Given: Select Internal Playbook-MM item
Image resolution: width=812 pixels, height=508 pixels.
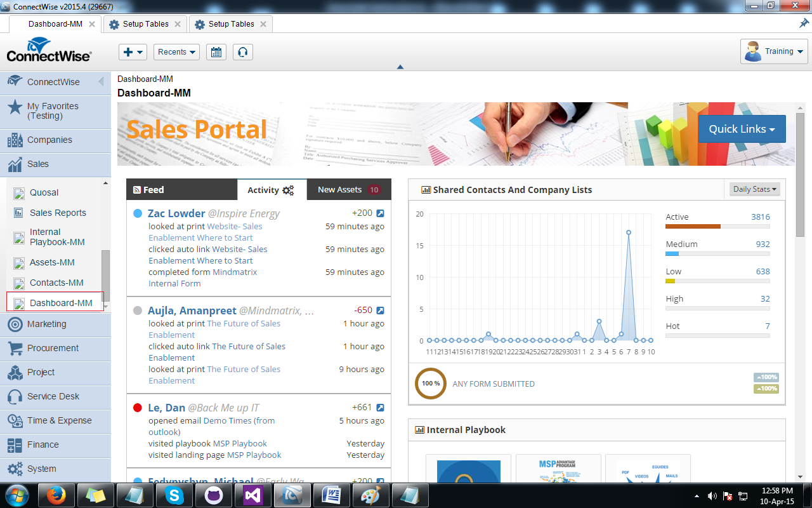Looking at the screenshot, I should point(56,237).
